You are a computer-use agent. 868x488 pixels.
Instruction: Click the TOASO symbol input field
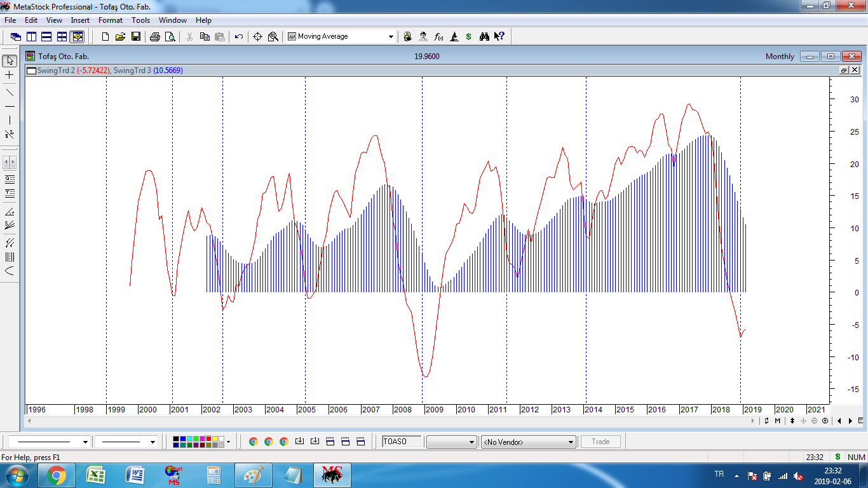click(401, 442)
